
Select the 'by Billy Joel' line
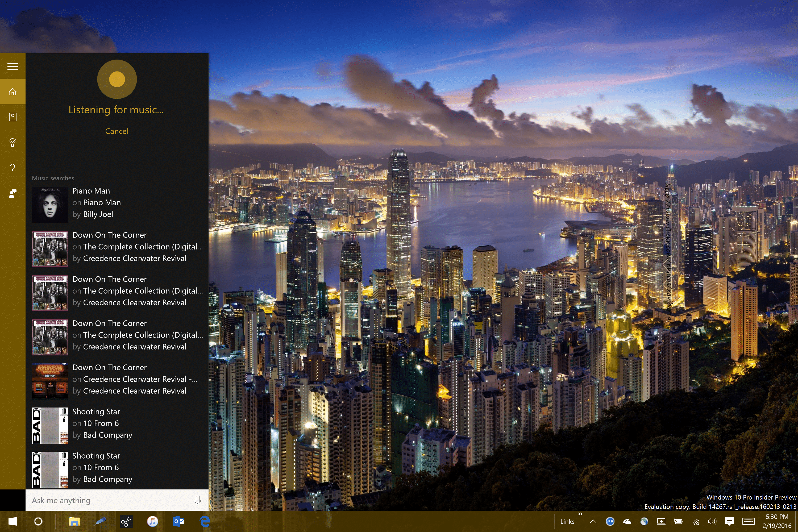tap(93, 214)
